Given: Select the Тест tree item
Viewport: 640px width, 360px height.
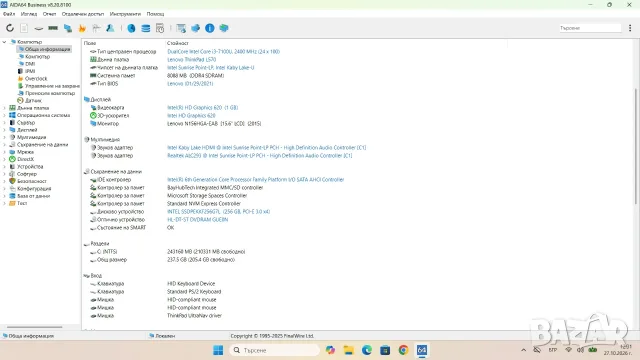Looking at the screenshot, I should coord(22,203).
